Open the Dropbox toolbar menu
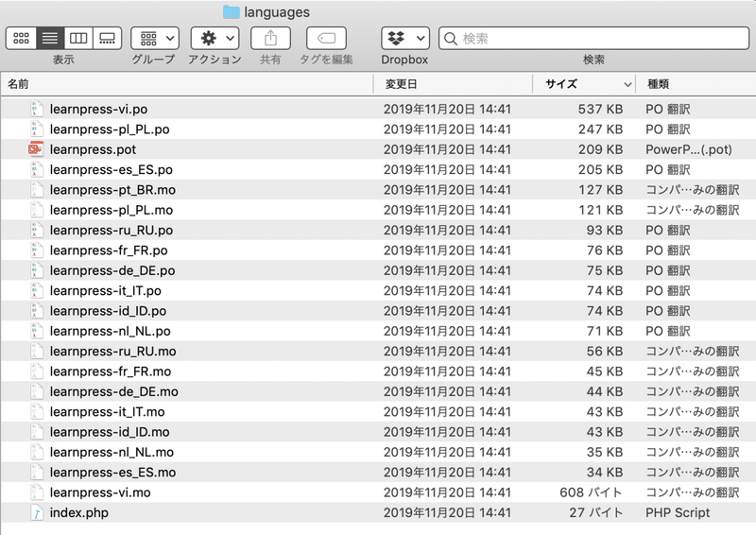The width and height of the screenshot is (756, 535). (405, 38)
